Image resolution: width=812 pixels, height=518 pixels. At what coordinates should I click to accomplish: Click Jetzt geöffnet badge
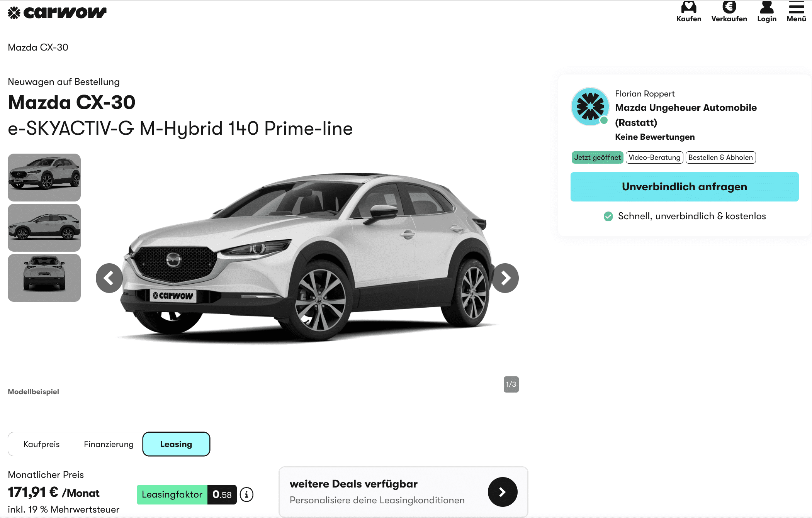[x=597, y=157]
